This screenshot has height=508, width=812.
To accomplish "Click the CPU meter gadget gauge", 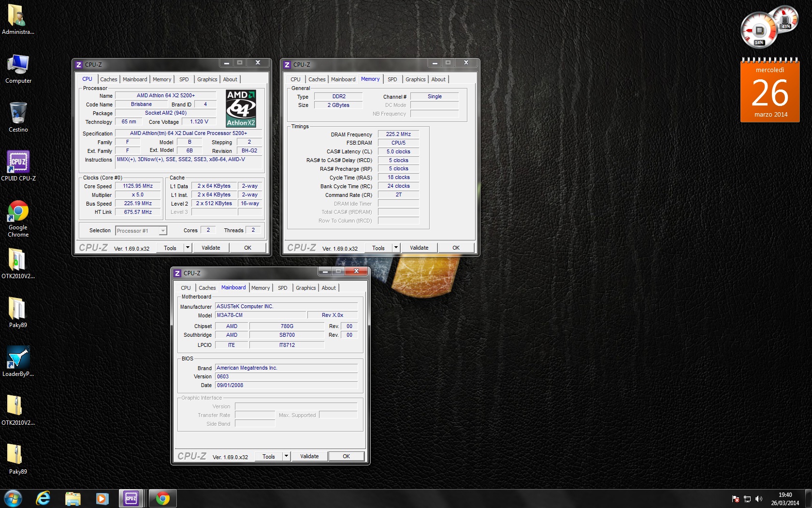I will point(759,30).
